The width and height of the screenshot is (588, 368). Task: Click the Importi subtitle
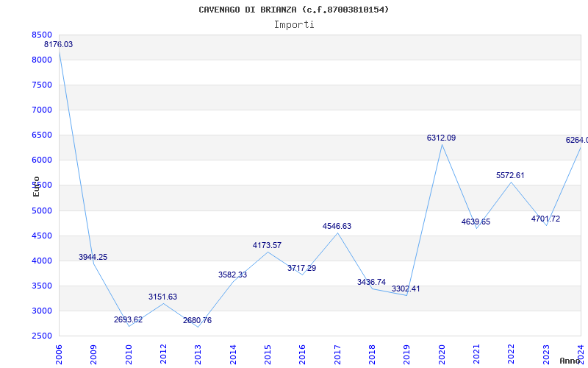pyautogui.click(x=294, y=25)
